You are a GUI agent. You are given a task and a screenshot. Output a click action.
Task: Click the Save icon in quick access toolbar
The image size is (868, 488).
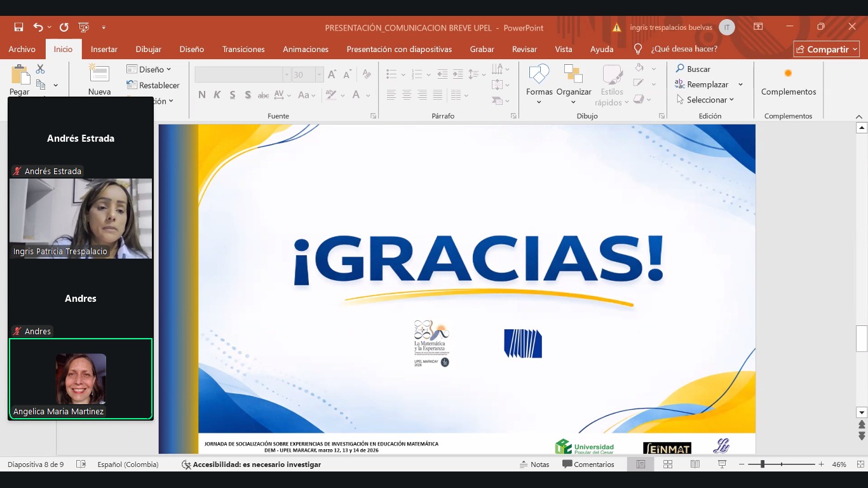click(x=18, y=27)
